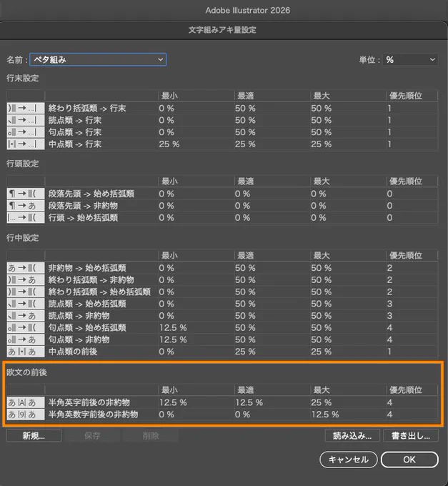Select 最適 value for 非約物 -> 始め括弧類
Viewport: 448px width, 486px height.
[x=245, y=268]
